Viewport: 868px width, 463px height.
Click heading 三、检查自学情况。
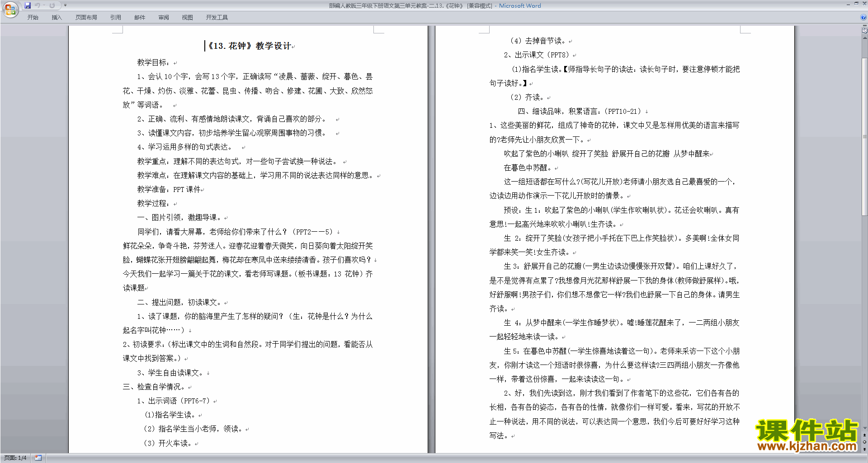[154, 387]
